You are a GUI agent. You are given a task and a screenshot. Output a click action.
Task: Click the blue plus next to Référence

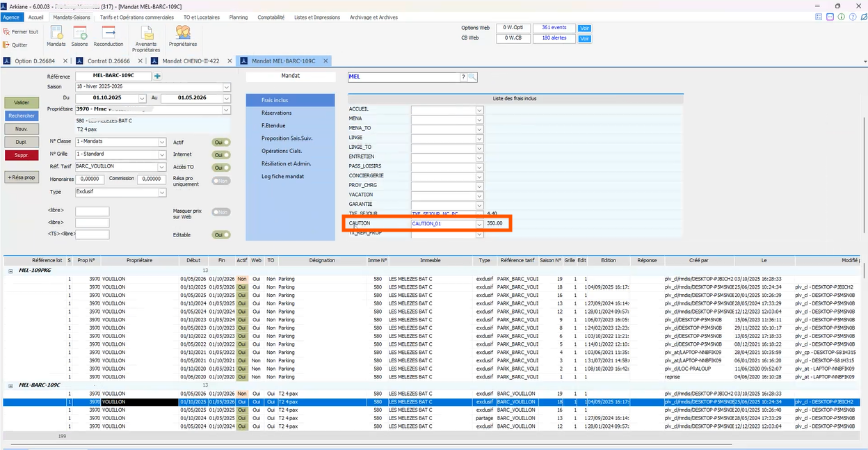(x=158, y=76)
